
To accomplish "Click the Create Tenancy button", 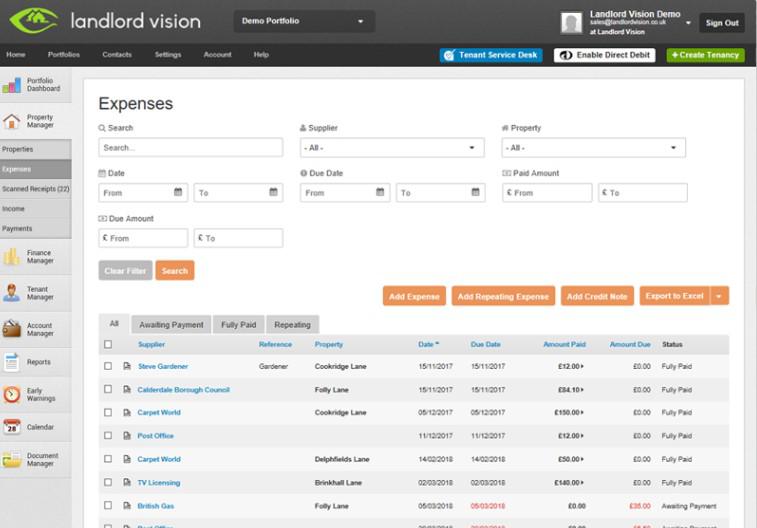I will 705,55.
